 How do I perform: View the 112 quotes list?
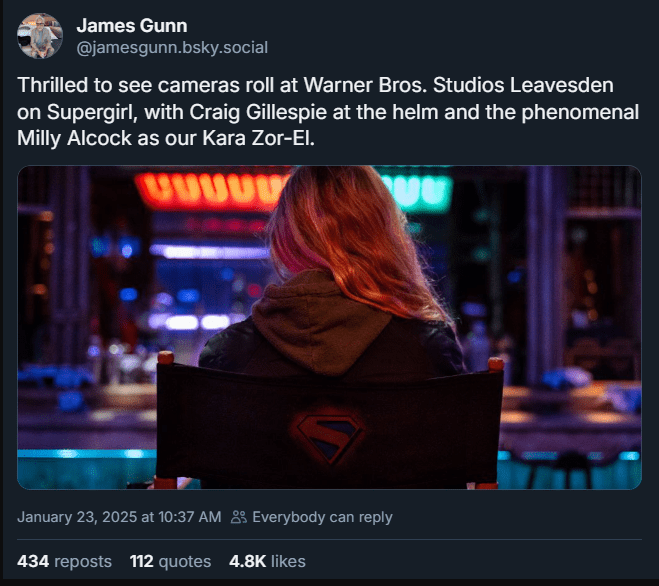(x=170, y=561)
